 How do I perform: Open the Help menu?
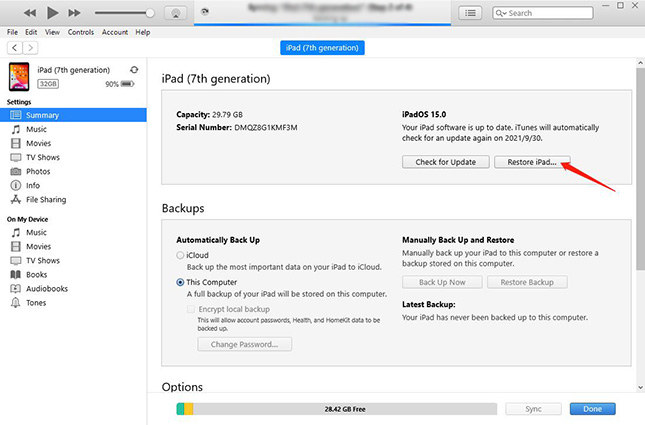143,32
